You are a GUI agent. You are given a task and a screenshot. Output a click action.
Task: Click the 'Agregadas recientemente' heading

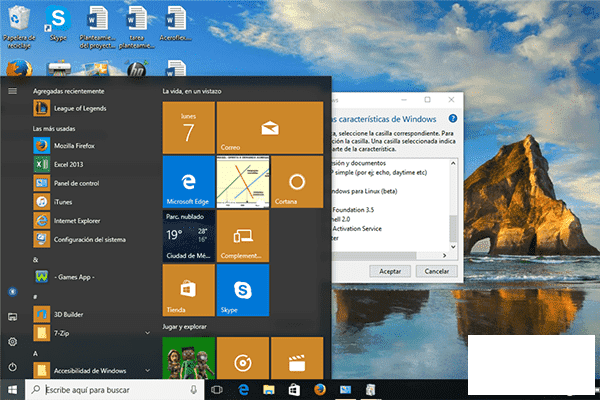[x=68, y=91]
